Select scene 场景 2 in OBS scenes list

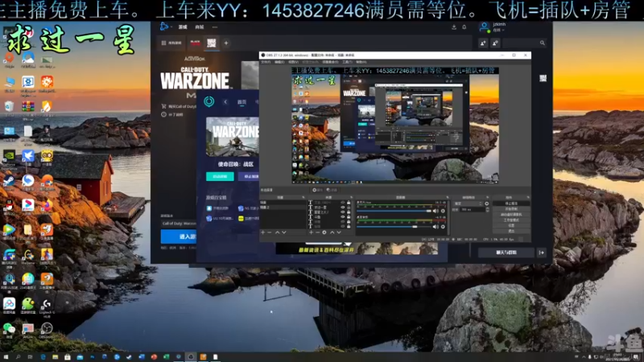click(x=283, y=208)
